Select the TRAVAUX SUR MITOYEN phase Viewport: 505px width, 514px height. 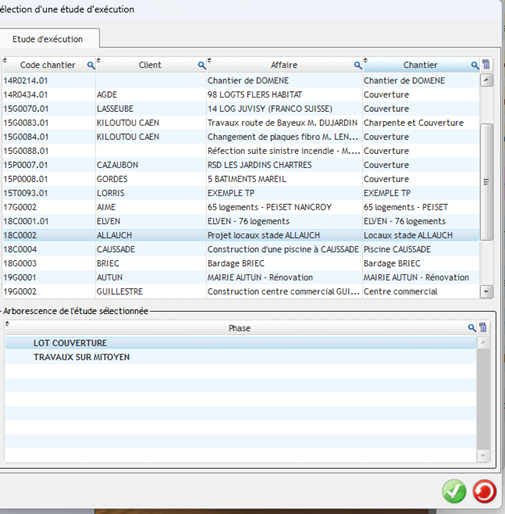click(x=241, y=357)
